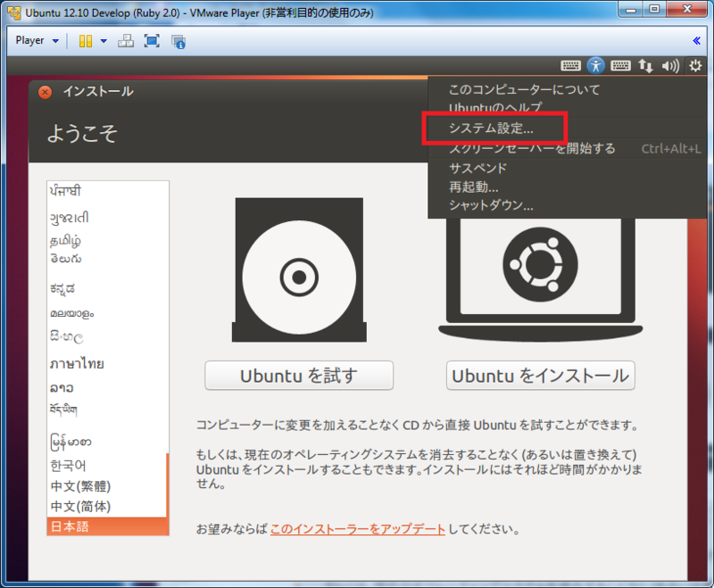Click the VMware Player title bar icon
714x588 pixels.
(x=14, y=12)
